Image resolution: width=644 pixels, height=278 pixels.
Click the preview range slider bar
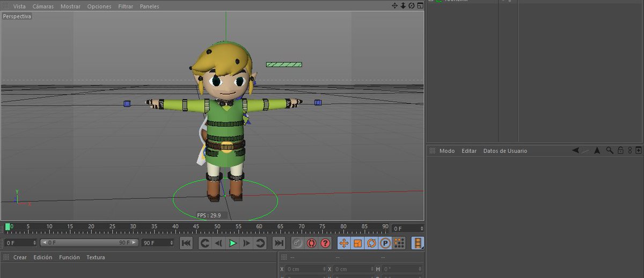[89, 243]
